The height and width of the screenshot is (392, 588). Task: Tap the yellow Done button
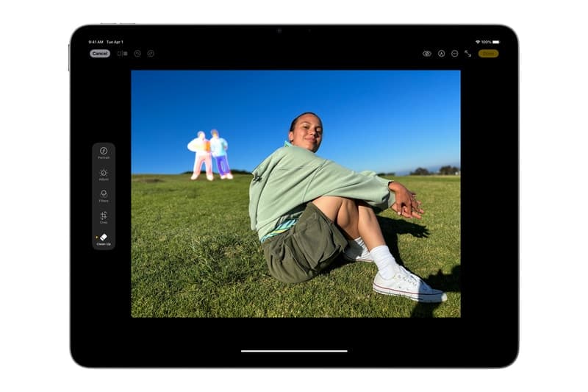pyautogui.click(x=488, y=54)
